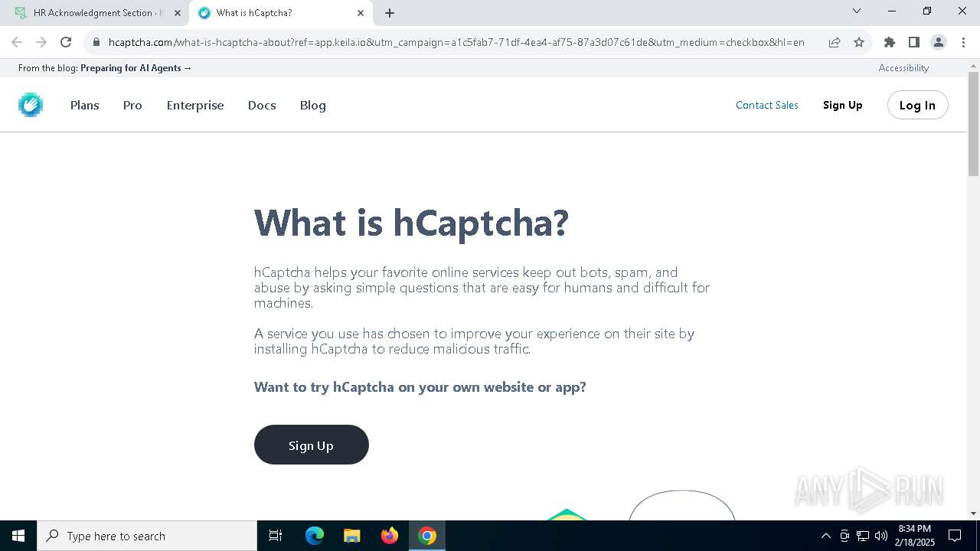The image size is (980, 551).
Task: Click the Chrome taskbar icon
Action: click(427, 536)
